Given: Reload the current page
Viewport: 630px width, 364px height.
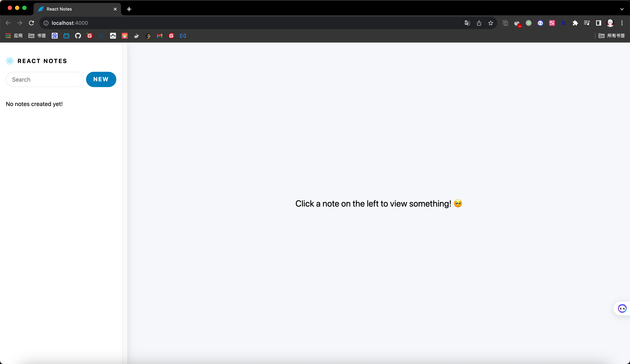Looking at the screenshot, I should coord(32,23).
